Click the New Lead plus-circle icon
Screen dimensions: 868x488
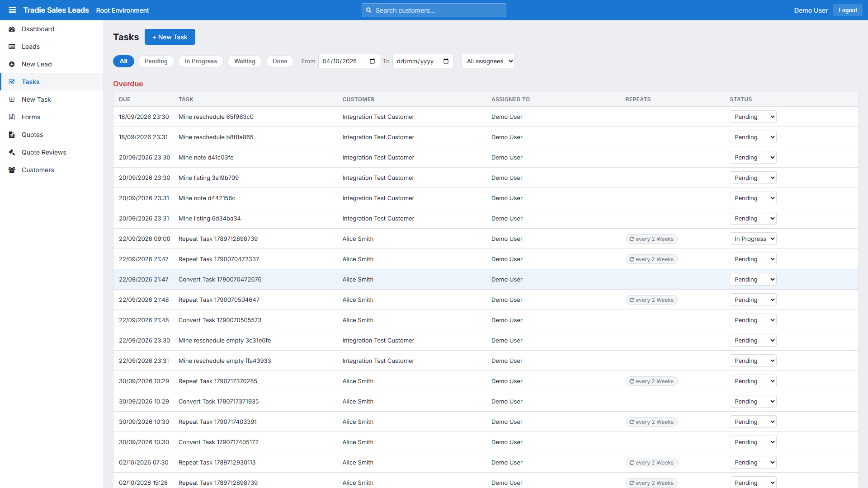click(12, 64)
